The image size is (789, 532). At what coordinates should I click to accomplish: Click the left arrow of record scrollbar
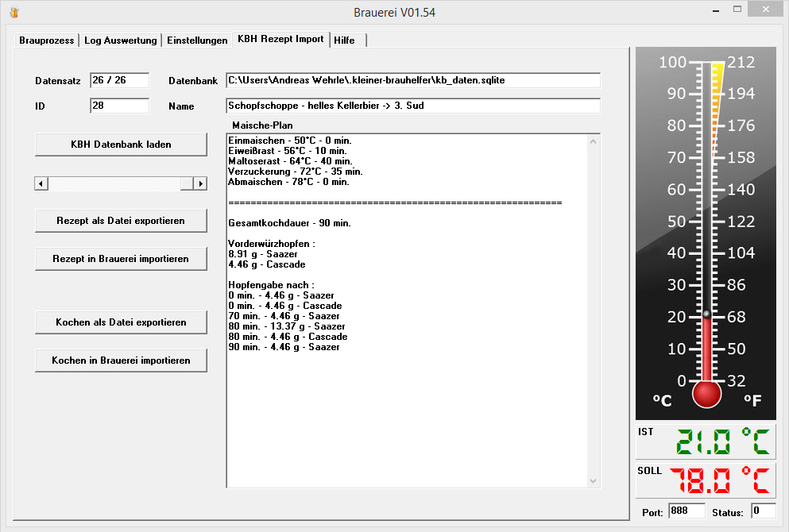[41, 183]
